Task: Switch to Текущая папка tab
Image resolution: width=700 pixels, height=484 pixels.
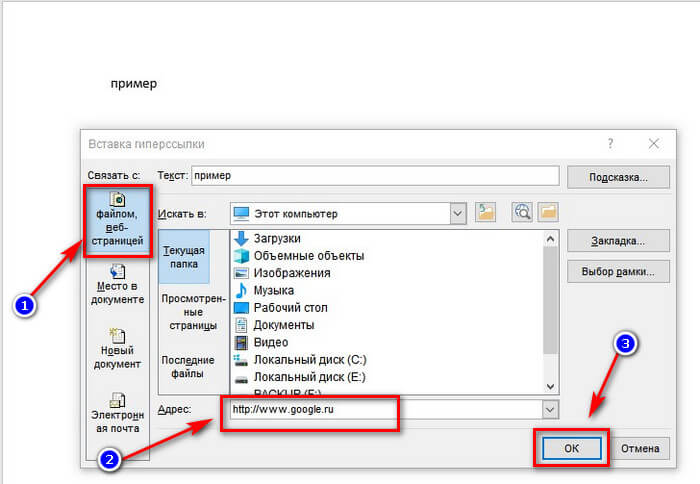Action: click(184, 257)
